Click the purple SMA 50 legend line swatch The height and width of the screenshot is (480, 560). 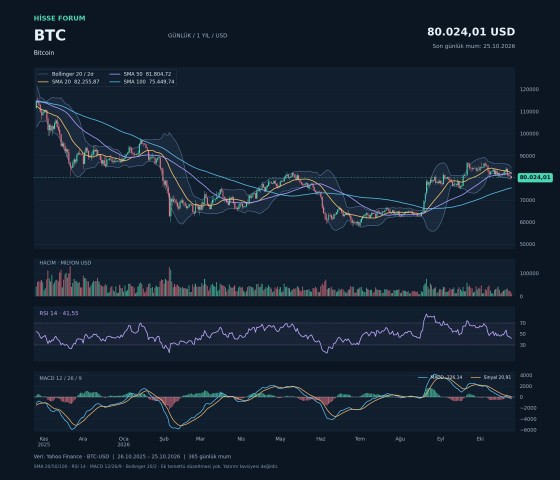point(115,74)
